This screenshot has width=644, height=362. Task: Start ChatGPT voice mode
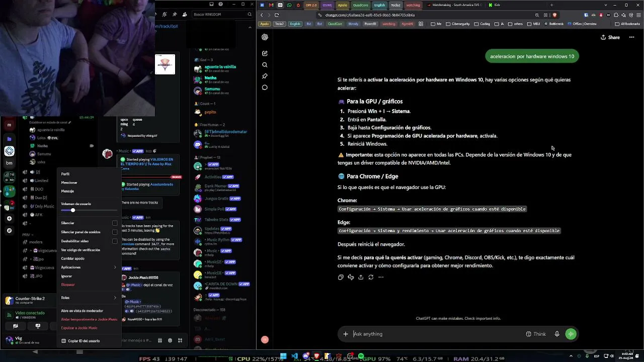click(x=571, y=334)
